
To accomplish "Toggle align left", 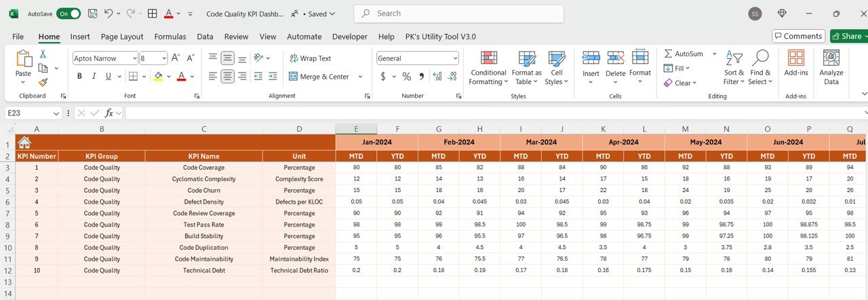I will click(x=213, y=77).
